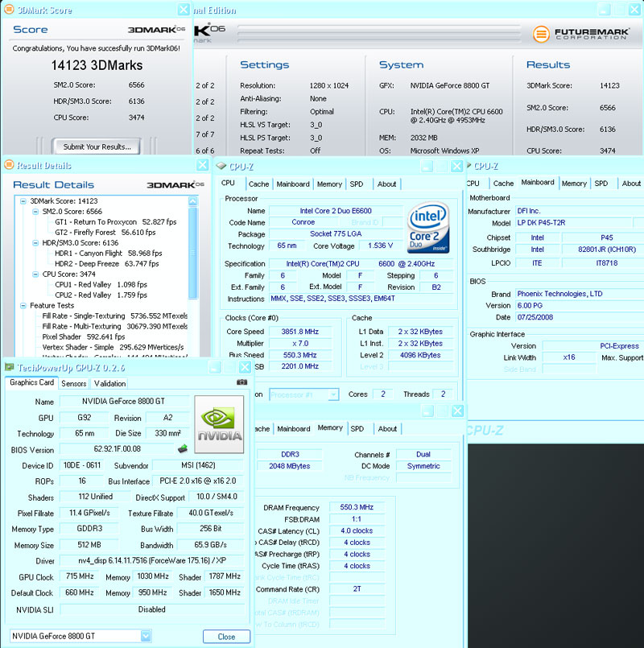The height and width of the screenshot is (648, 644).
Task: Open the Cache tab in right CPU-Z window
Action: (503, 183)
